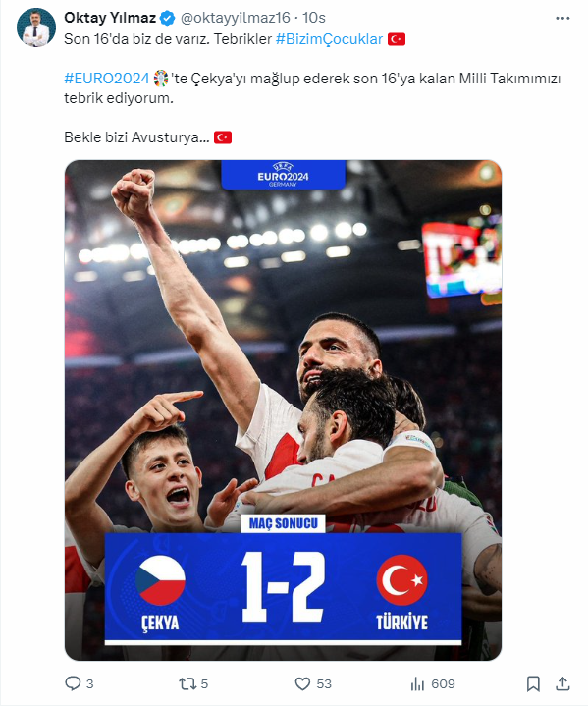588x706 pixels.
Task: Visit the @oktayyilmaz16 handle
Action: 235,18
